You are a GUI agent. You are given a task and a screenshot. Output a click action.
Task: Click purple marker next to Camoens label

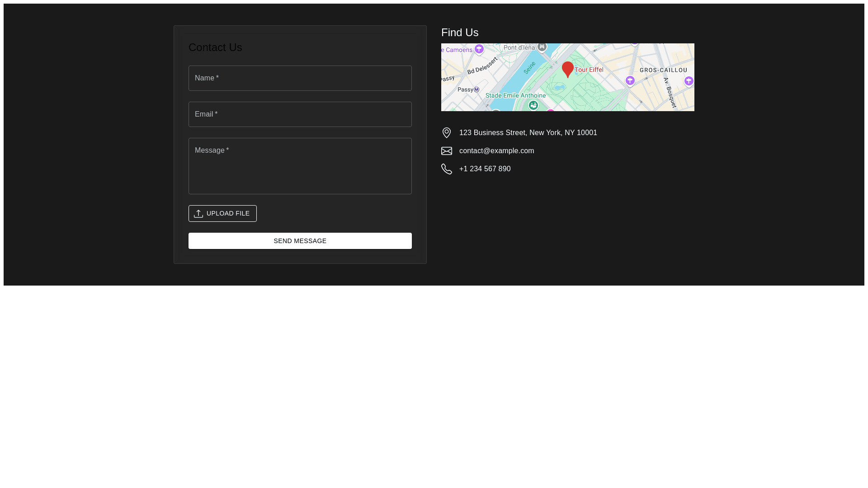[x=479, y=49]
